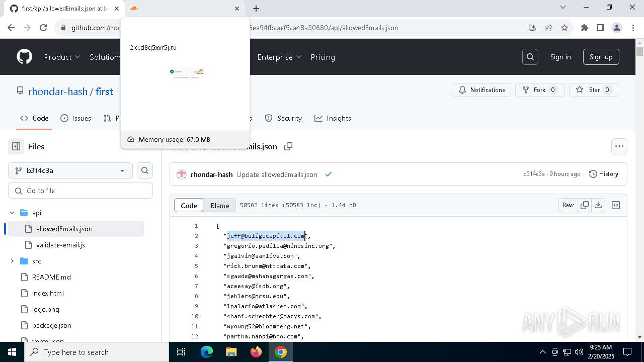Reload the page in Chrome
Screen dimensions: 644x362
pyautogui.click(x=43, y=28)
